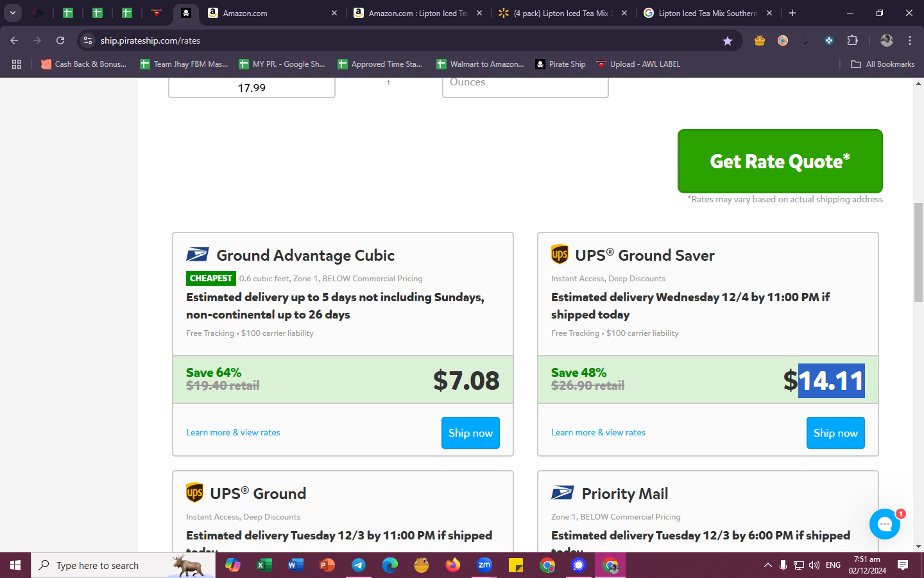
Task: Switch to the Amazon.com tab
Action: pos(273,13)
